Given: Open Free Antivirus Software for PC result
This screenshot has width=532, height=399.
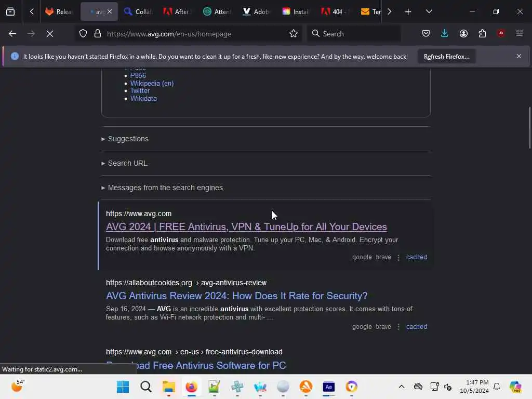Looking at the screenshot, I should pyautogui.click(x=196, y=365).
